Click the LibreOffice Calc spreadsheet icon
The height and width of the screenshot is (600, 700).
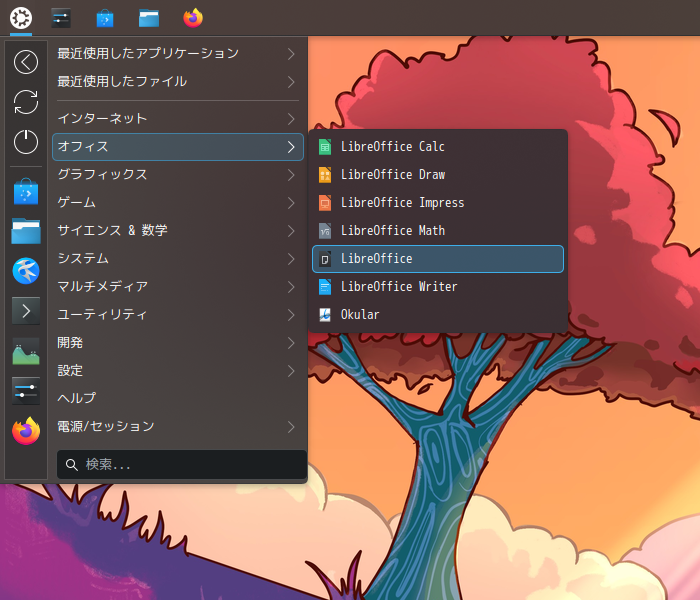point(325,147)
